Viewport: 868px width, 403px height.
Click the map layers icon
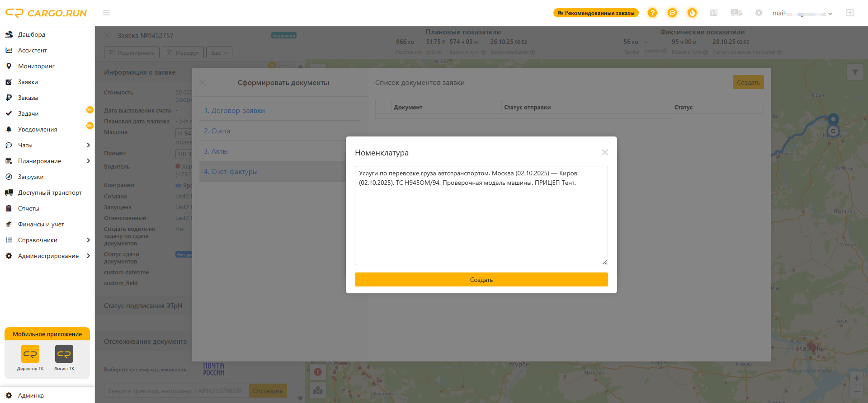click(318, 390)
